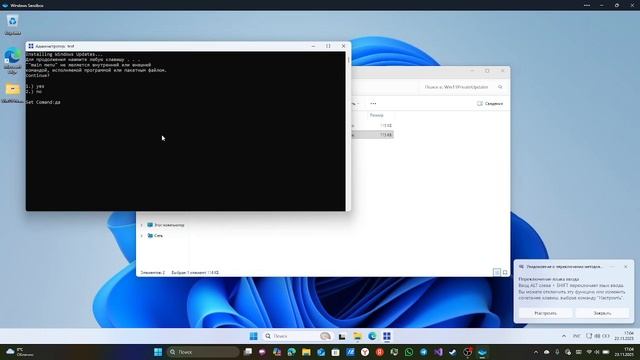Select Windows Sandbox icon on host taskbar
This screenshot has height=360, width=640.
coord(482,352)
